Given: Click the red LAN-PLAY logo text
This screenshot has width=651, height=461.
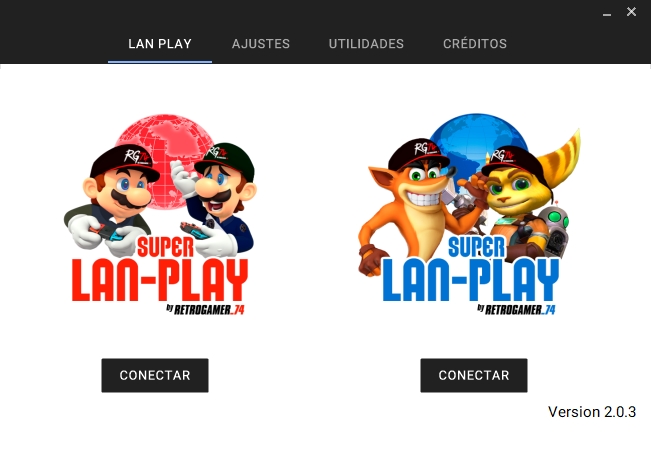Looking at the screenshot, I should [160, 280].
